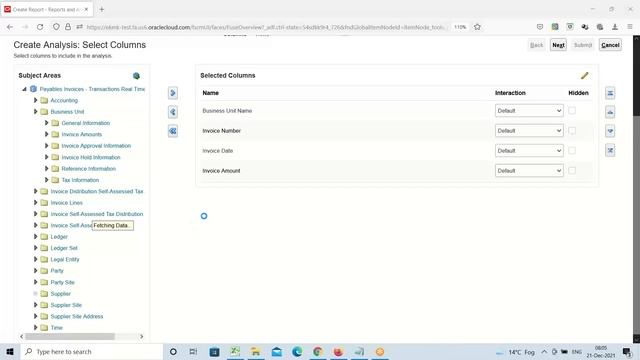Select the Reference Information folder
Screen dimensions: 640x360
(89, 169)
